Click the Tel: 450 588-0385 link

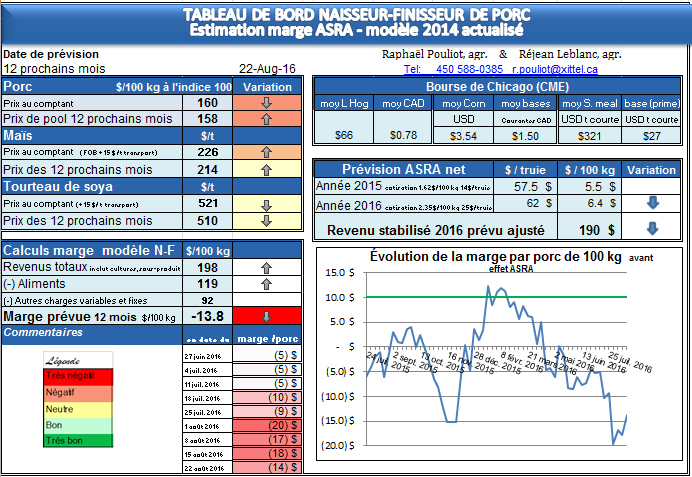[x=453, y=69]
